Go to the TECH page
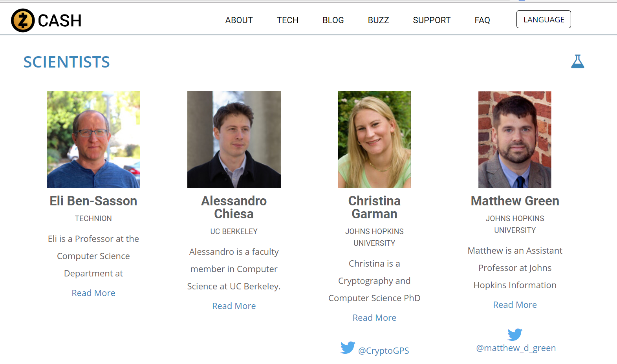 287,20
